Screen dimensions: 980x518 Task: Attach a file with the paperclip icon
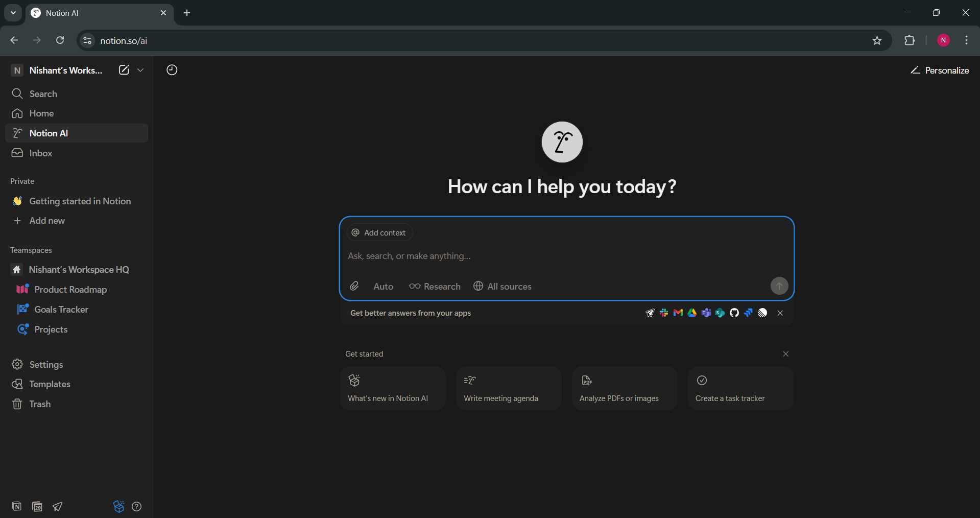tap(354, 286)
